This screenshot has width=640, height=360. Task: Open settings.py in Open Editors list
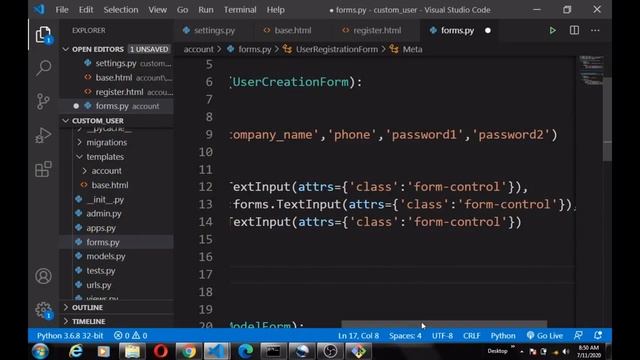[x=116, y=63]
